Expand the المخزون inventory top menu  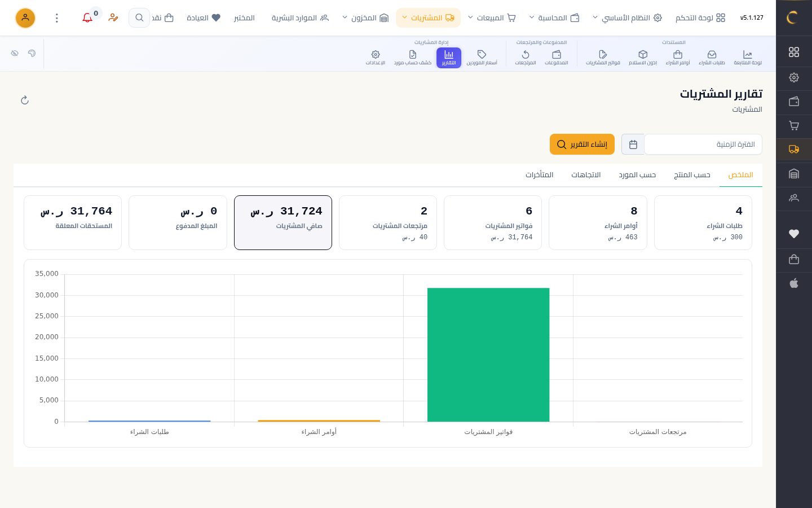(x=365, y=17)
